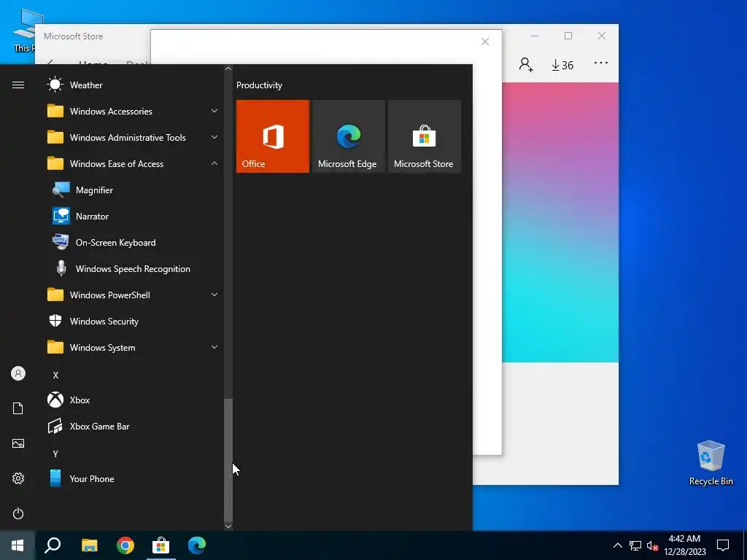Click the Start app list scrollbar thumb
Image resolution: width=747 pixels, height=560 pixels.
[228, 460]
